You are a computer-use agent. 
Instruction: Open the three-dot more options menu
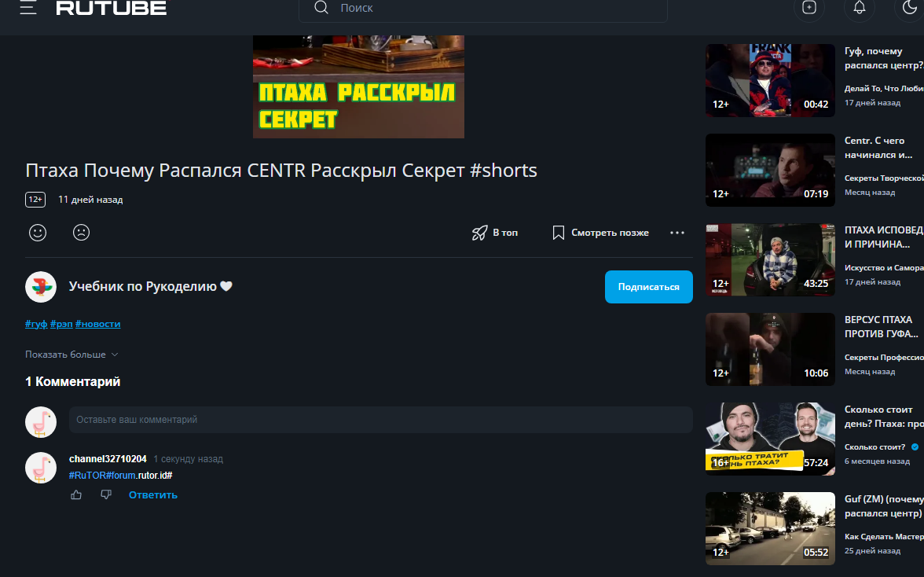click(x=677, y=233)
